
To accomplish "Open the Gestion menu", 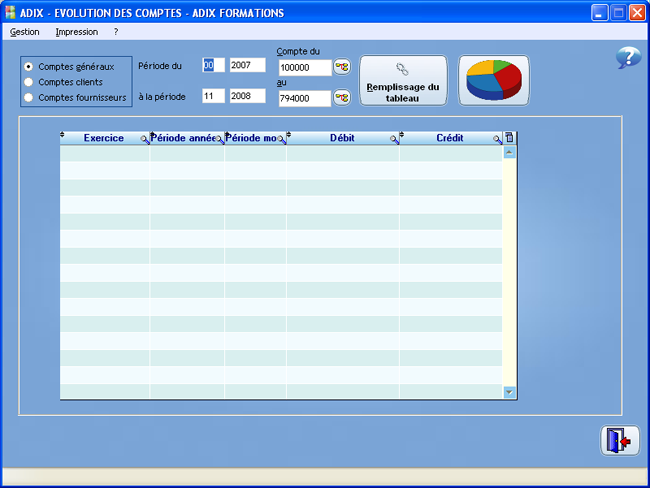I will pyautogui.click(x=24, y=32).
